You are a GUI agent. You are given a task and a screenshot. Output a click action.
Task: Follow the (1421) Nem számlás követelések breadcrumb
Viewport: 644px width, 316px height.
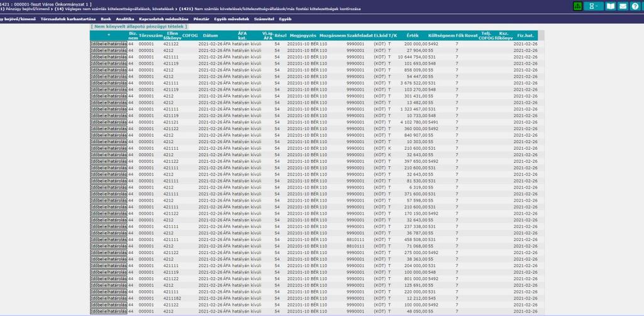(x=270, y=9)
